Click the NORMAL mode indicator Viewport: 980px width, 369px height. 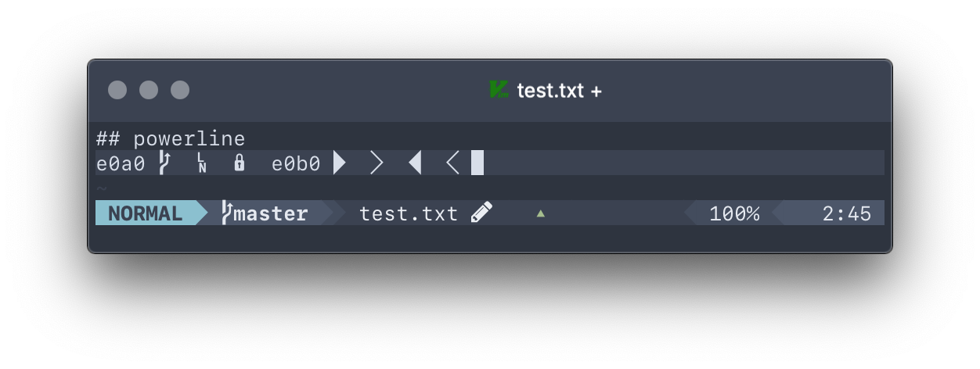point(146,213)
